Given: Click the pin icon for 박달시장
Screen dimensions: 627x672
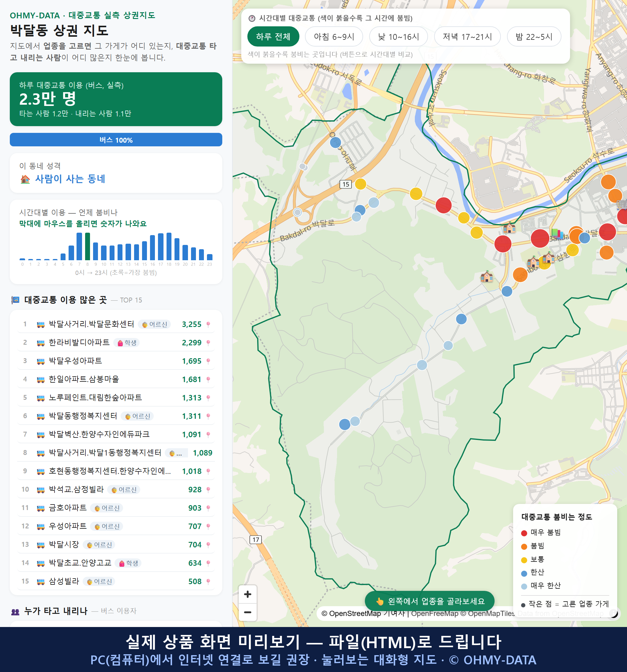Looking at the screenshot, I should point(208,545).
